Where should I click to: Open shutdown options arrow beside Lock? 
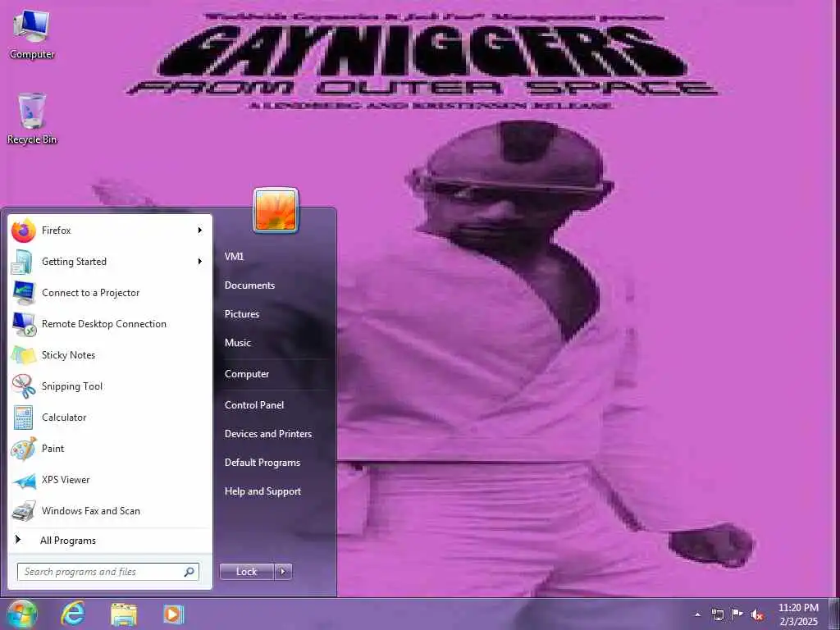point(283,572)
